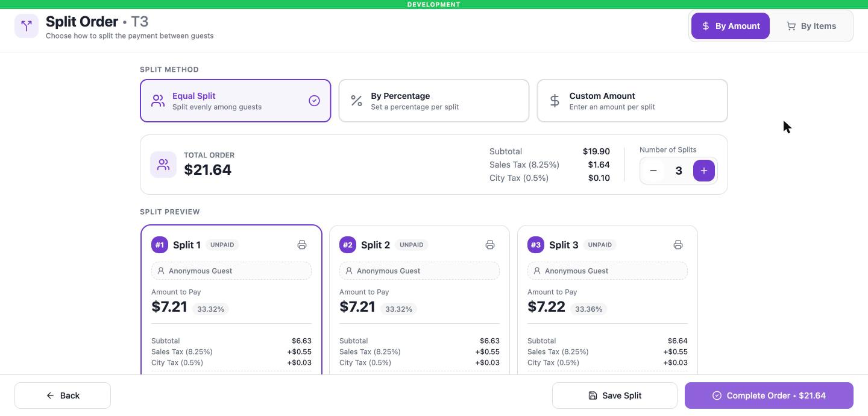This screenshot has height=416, width=868.
Task: Click the #1 badge on Split 1
Action: click(x=160, y=245)
